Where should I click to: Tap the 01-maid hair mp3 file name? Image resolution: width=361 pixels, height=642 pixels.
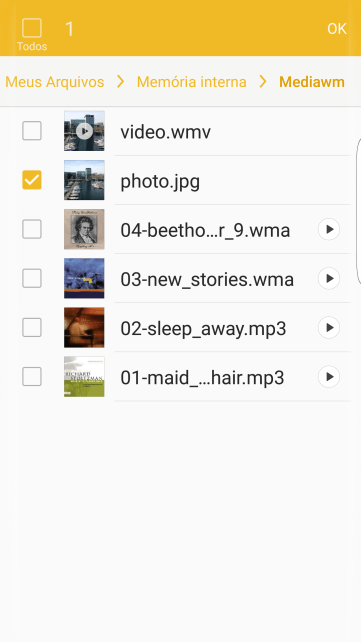point(202,378)
